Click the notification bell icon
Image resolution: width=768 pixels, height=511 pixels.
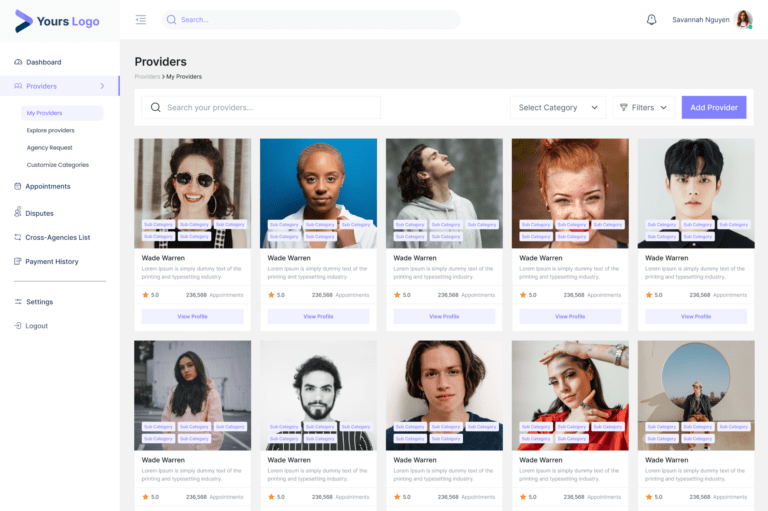tap(652, 20)
